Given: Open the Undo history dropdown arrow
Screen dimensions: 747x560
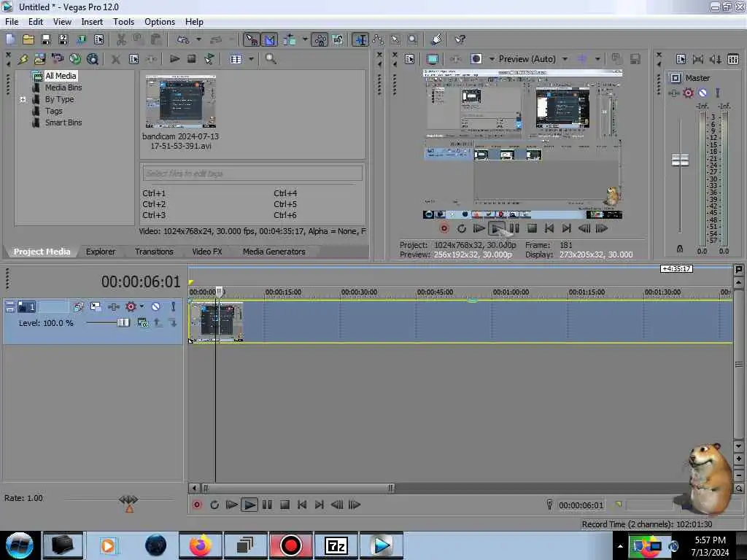Looking at the screenshot, I should (x=198, y=39).
